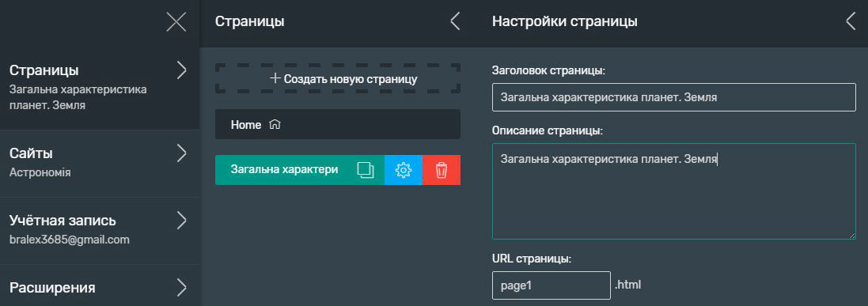Expand the Учётная запись menu chevron
The height and width of the screenshot is (306, 868).
coord(181,221)
